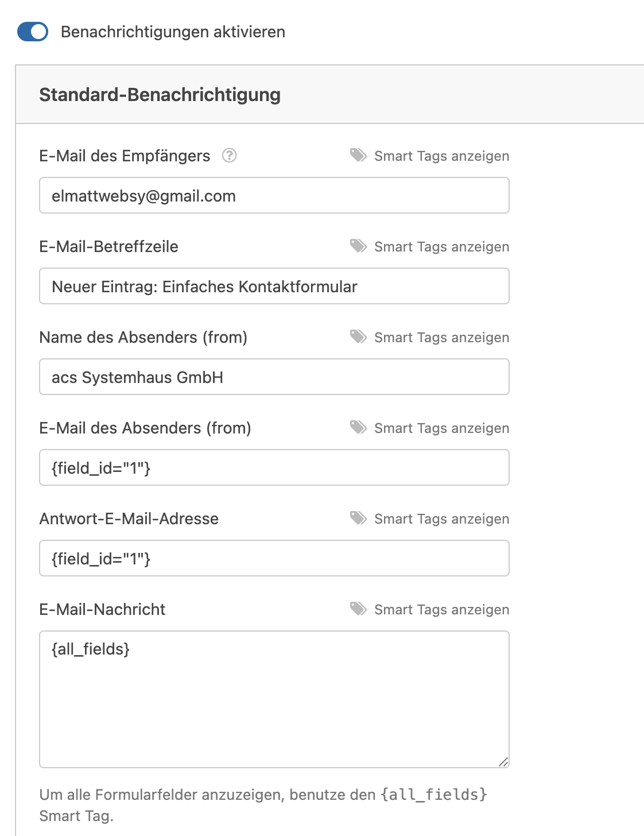Show Smart Tags for E-Mail-Betreffzeile
The width and height of the screenshot is (644, 836).
coord(441,247)
